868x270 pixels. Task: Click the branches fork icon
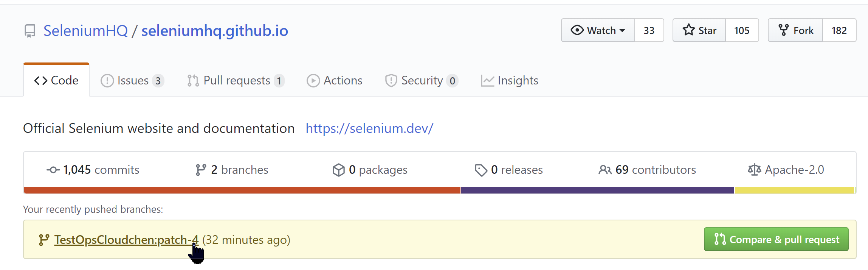tap(201, 170)
